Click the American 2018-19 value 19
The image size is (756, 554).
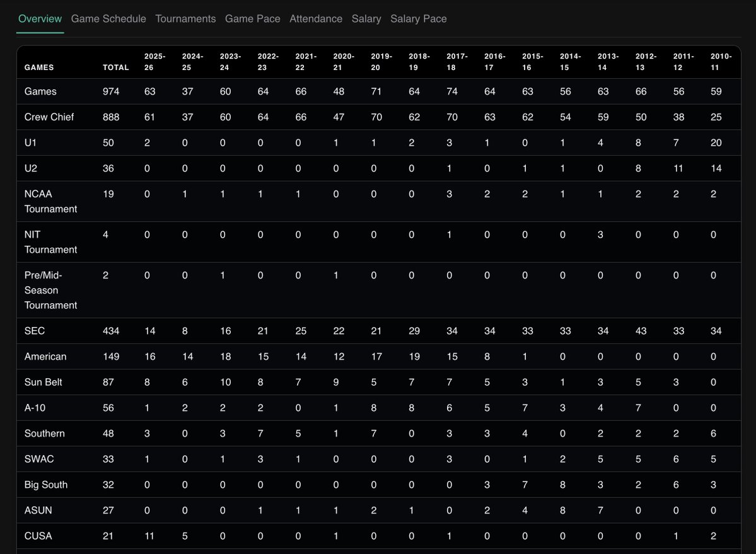[x=414, y=357]
